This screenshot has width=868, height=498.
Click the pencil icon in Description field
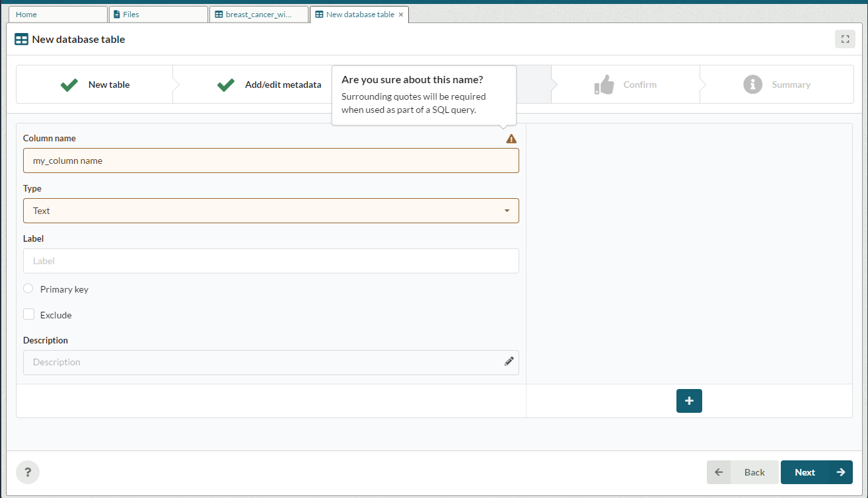(x=509, y=361)
